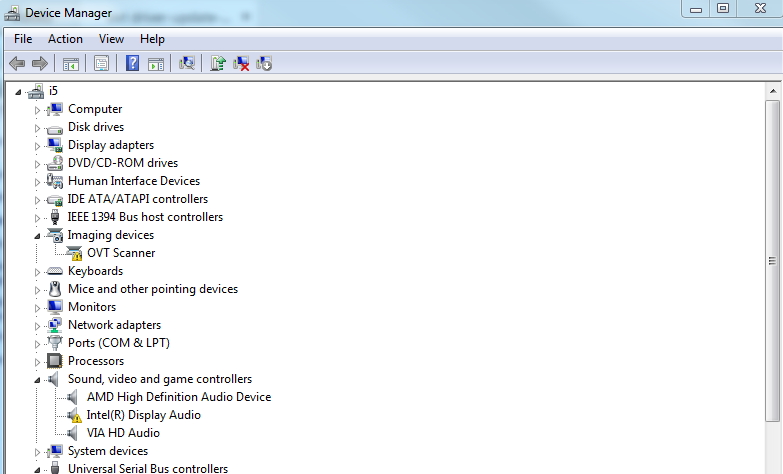This screenshot has width=783, height=474.
Task: Open the Help menu
Action: point(152,39)
